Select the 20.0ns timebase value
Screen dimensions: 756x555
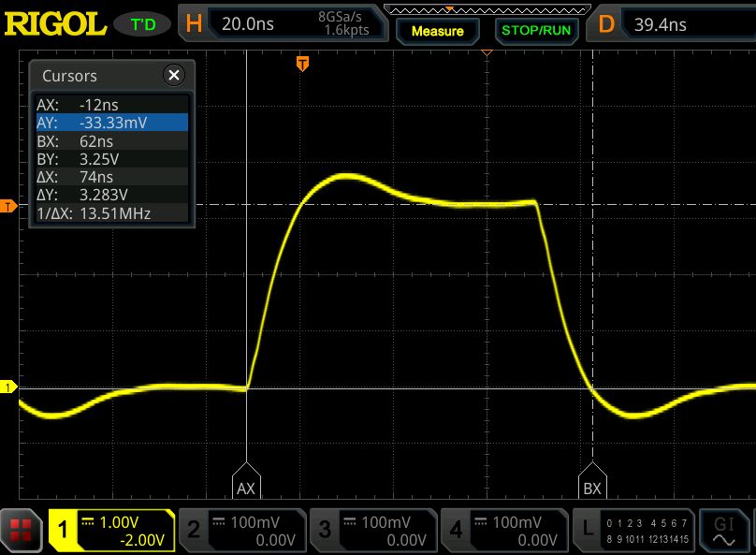pos(248,23)
